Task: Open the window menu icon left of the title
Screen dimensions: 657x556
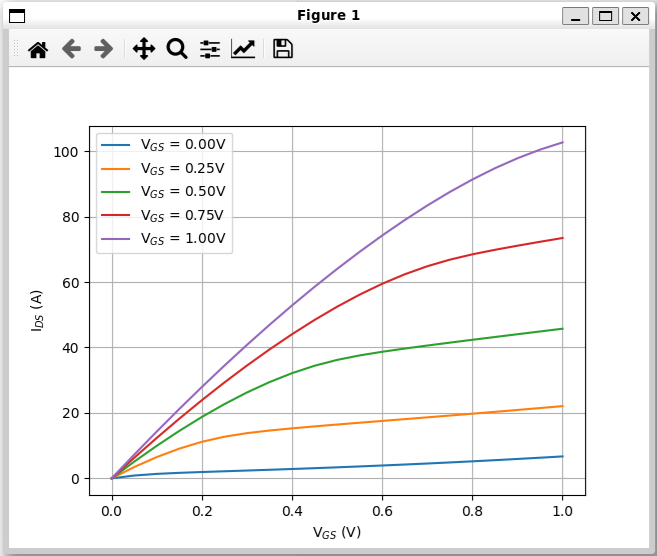Action: [17, 16]
